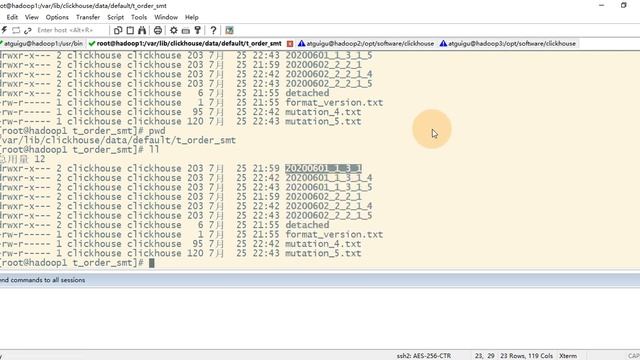Close the root@hadoop1 tab with red X
The height and width of the screenshot is (360, 640).
pyautogui.click(x=290, y=44)
